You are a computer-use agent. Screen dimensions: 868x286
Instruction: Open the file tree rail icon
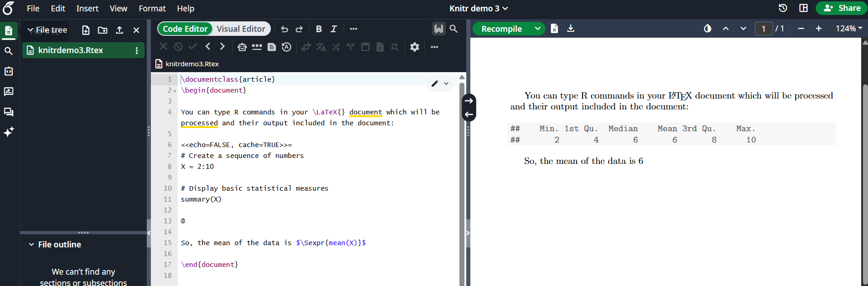(x=9, y=31)
